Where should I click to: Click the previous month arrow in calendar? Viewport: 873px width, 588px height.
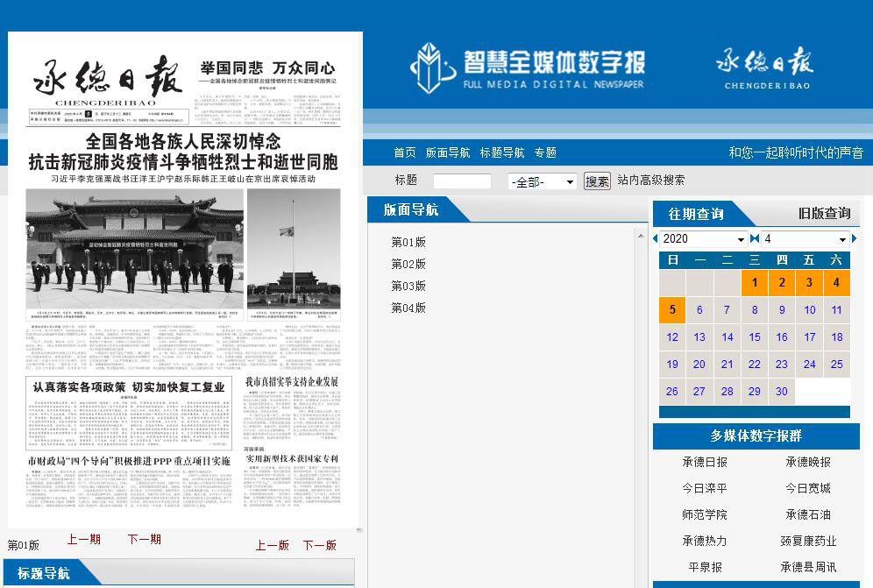tap(656, 239)
